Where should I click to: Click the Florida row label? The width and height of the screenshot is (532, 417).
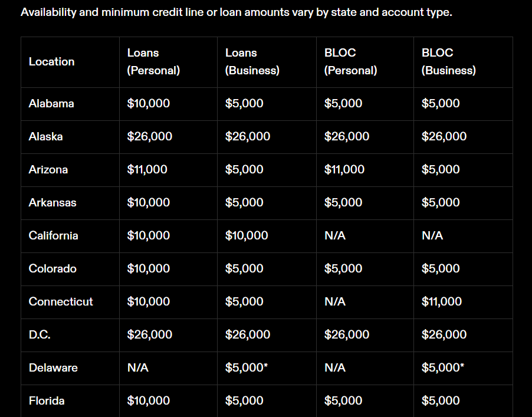pyautogui.click(x=47, y=400)
